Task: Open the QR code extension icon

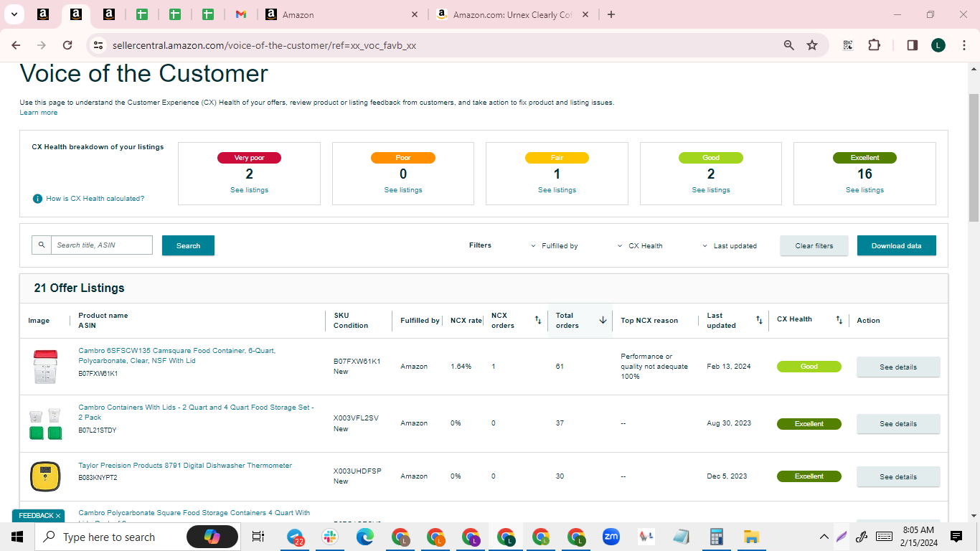Action: click(848, 45)
